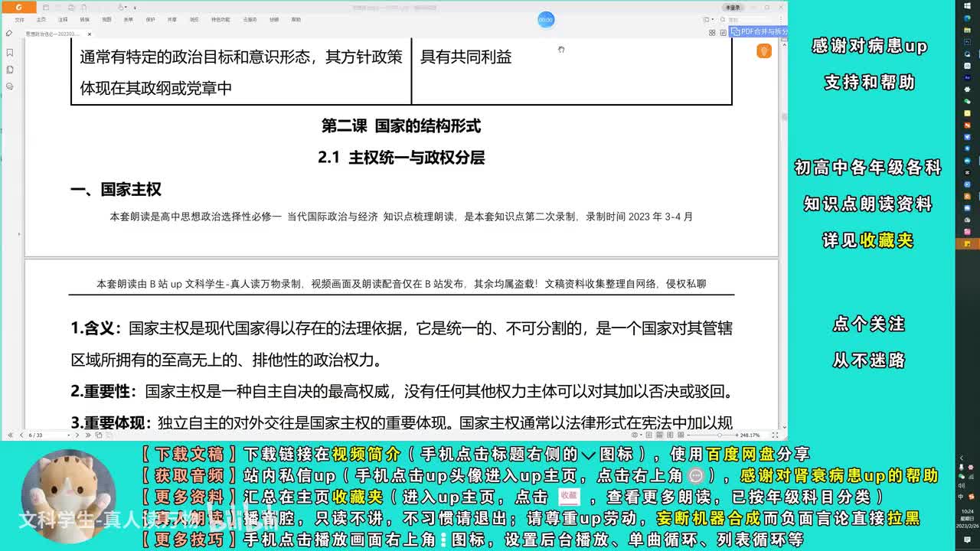This screenshot has height=551, width=980.
Task: Go to the last page with » button
Action: pyautogui.click(x=88, y=435)
